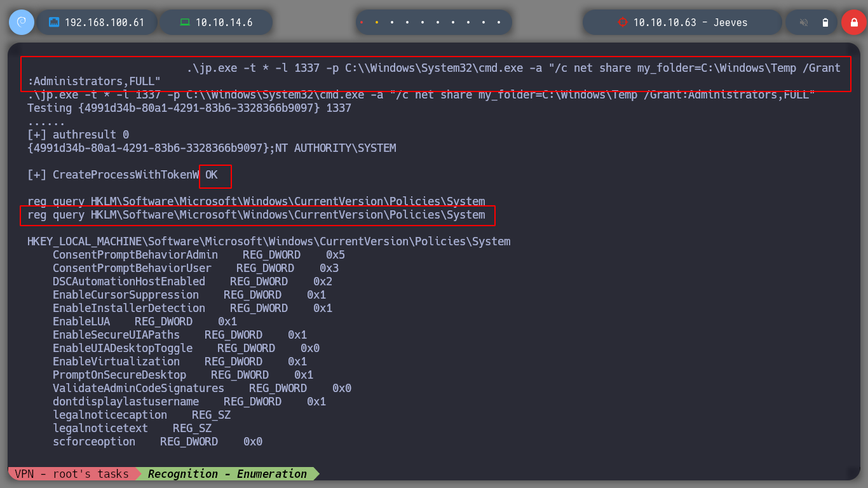Click the EnableUIADesktopToggle registry value
The width and height of the screenshot is (868, 488).
(186, 348)
